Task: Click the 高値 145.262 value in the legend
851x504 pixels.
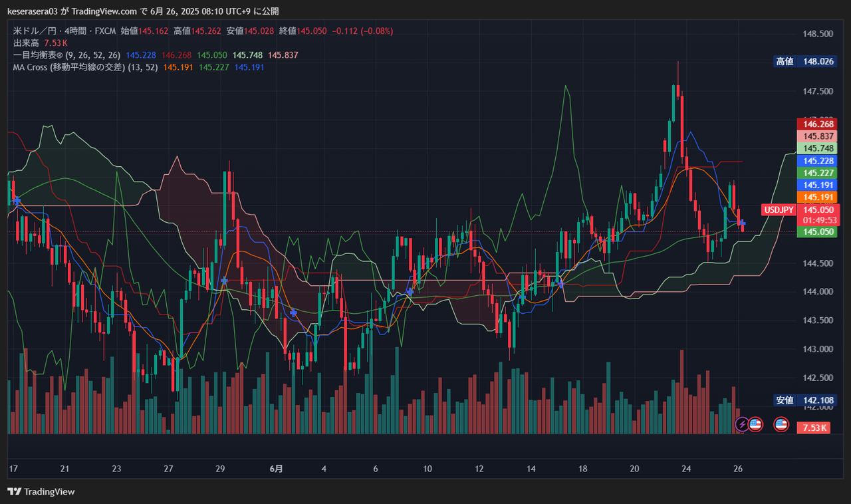Action: (197, 31)
